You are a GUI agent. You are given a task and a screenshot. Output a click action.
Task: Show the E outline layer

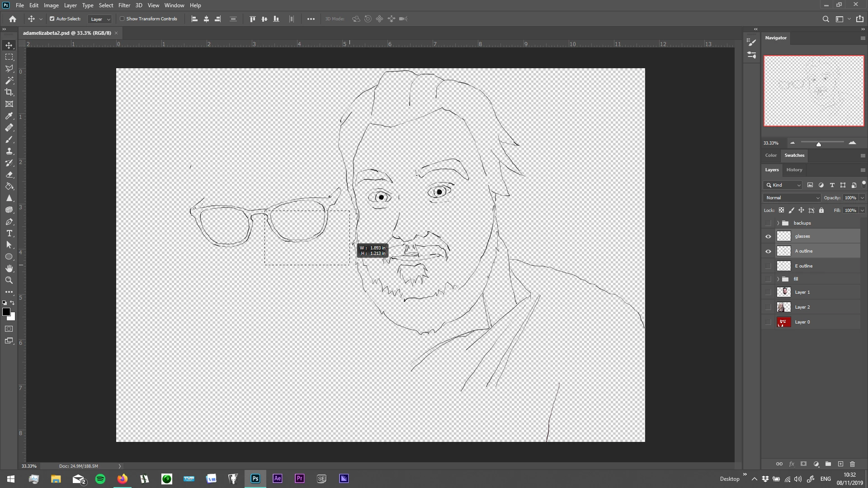[768, 266]
